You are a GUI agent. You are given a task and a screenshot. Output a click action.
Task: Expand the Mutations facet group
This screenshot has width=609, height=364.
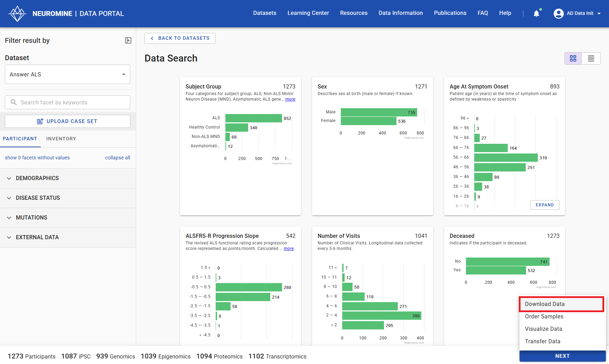(31, 217)
